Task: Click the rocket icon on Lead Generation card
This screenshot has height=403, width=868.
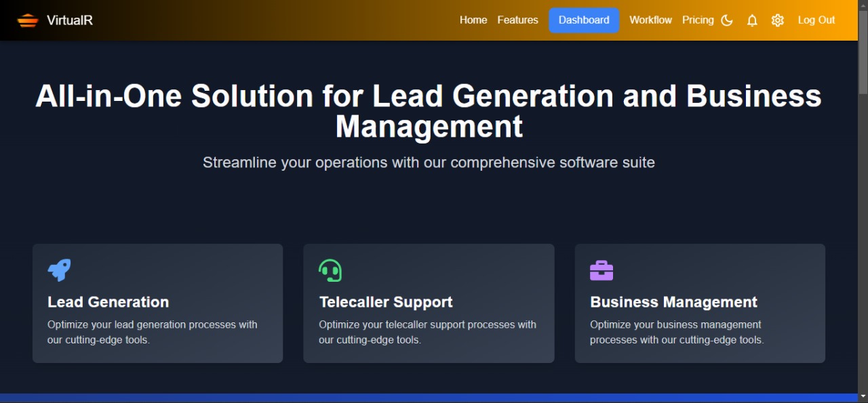Action: (x=59, y=270)
